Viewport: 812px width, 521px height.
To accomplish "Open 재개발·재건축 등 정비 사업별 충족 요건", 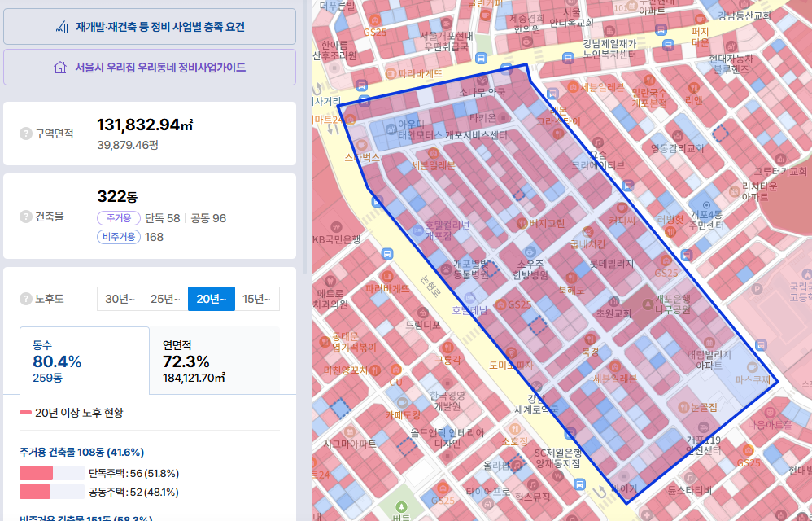I will (150, 27).
